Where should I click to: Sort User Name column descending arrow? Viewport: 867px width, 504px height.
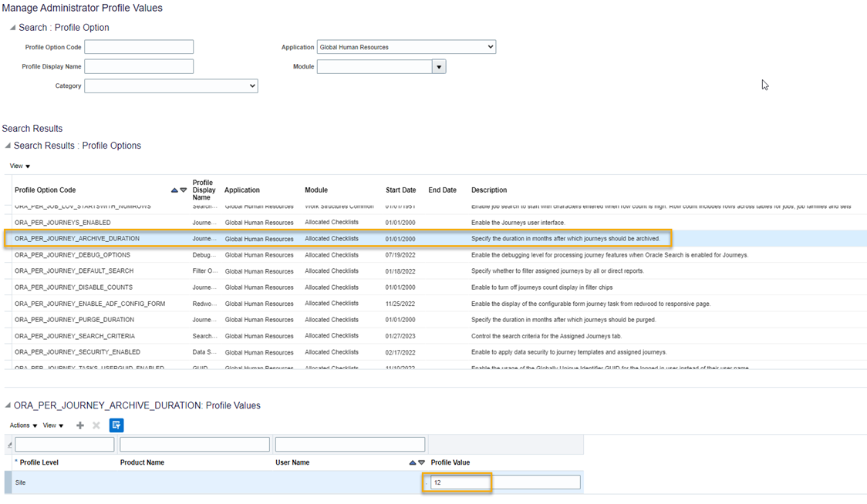tap(421, 462)
